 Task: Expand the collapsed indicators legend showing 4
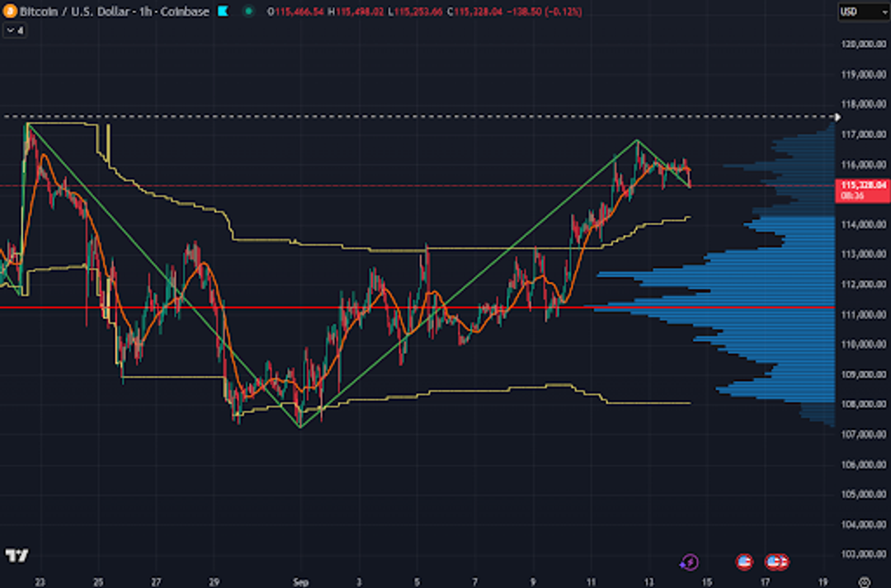tap(15, 31)
